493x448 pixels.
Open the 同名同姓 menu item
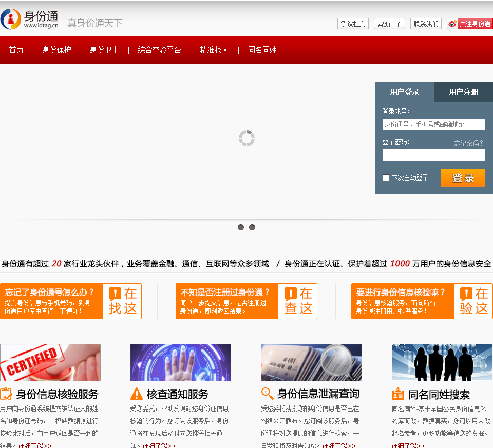point(262,50)
